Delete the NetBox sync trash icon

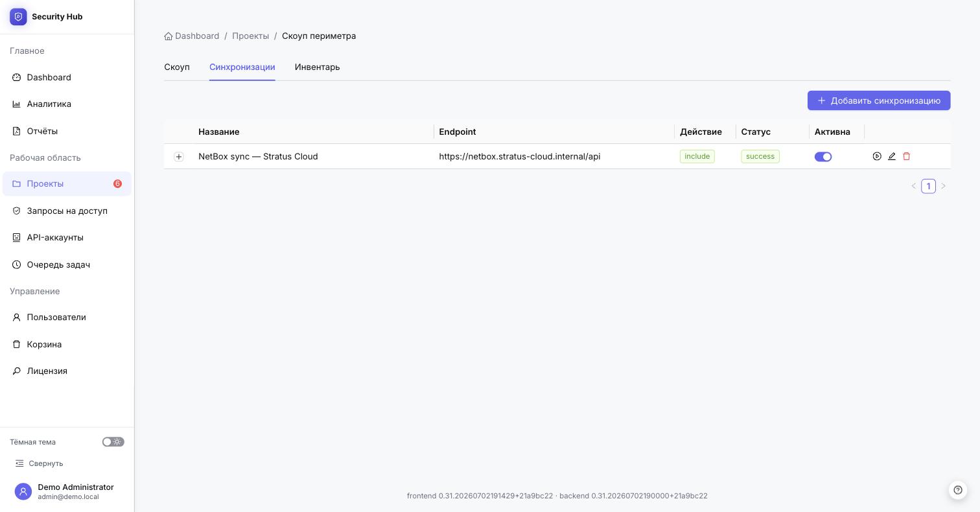click(x=907, y=156)
